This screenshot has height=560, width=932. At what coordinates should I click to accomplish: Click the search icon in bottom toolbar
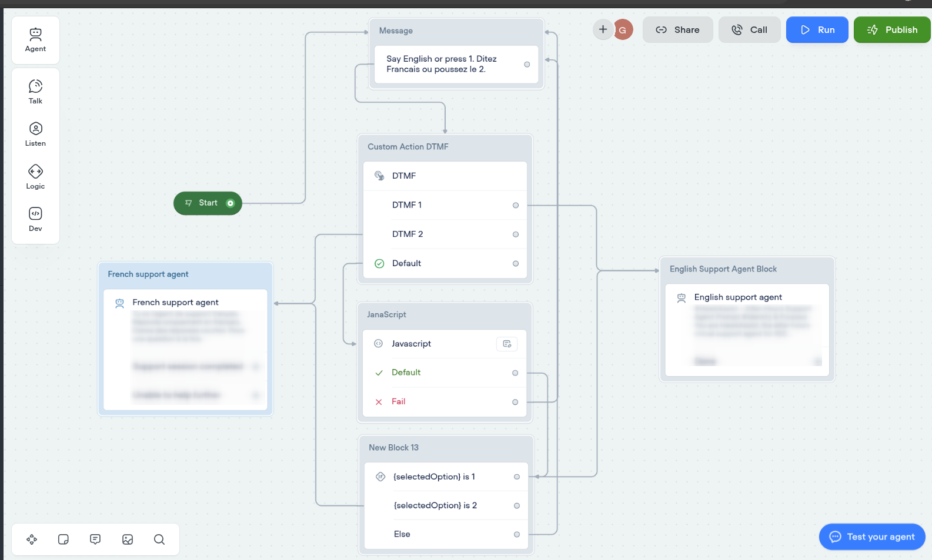point(159,539)
